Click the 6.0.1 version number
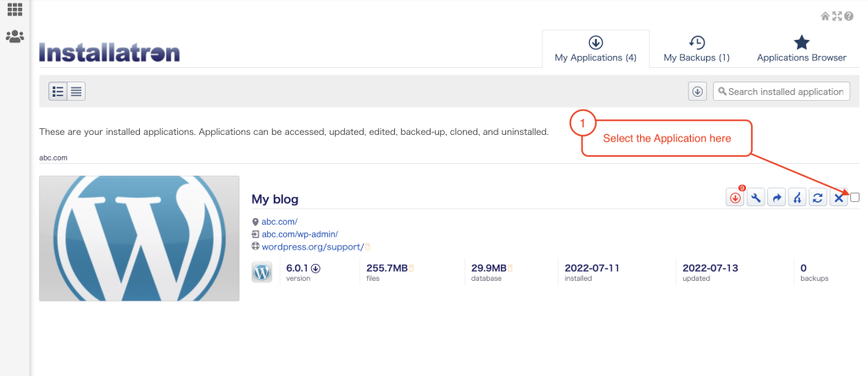868x376 pixels. click(298, 268)
